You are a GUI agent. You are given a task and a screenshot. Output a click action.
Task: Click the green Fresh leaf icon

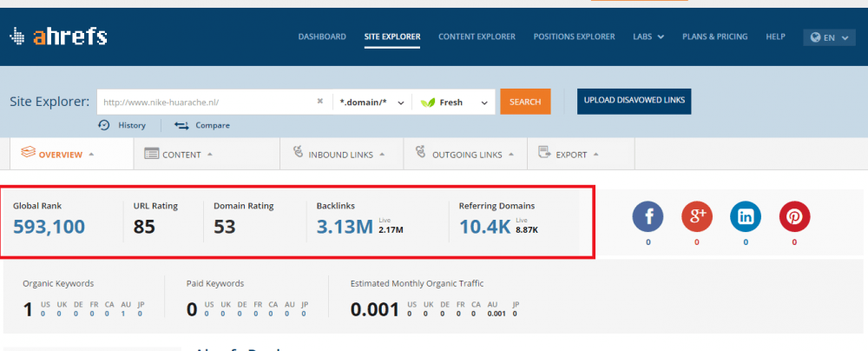pyautogui.click(x=428, y=103)
